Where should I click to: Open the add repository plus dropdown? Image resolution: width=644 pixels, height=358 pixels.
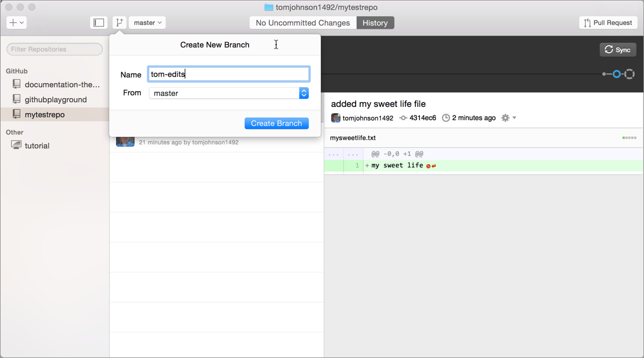pos(16,23)
